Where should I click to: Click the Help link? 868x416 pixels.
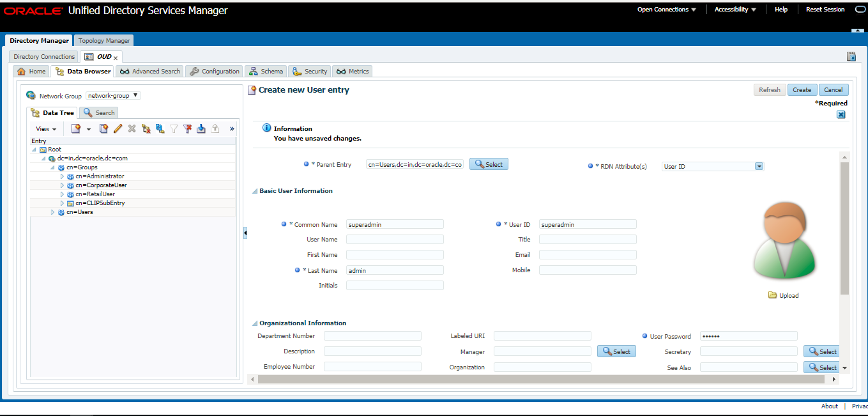781,10
